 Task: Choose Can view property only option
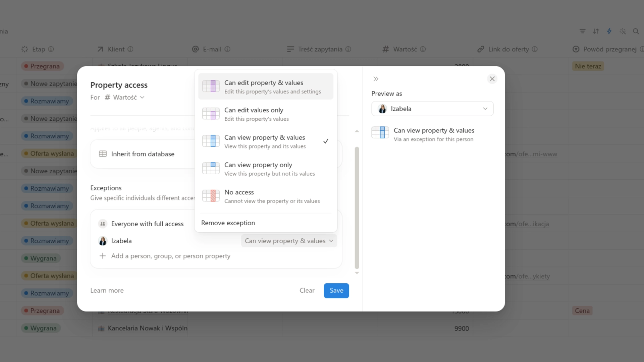click(266, 169)
